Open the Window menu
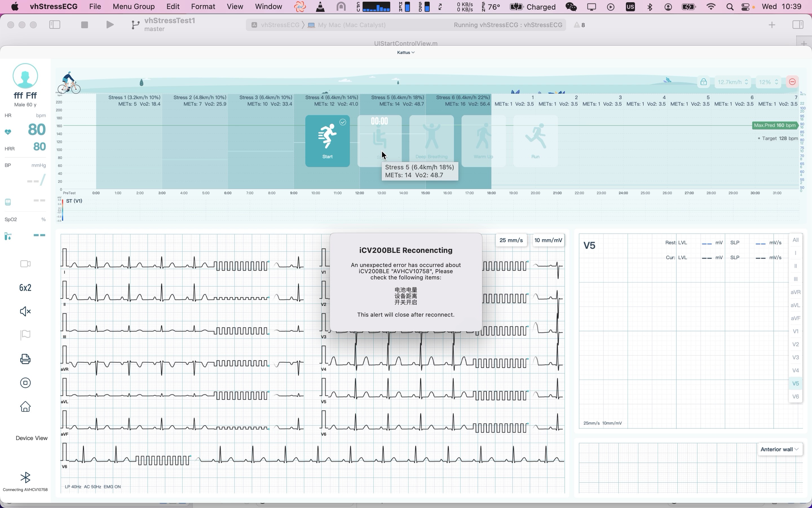The width and height of the screenshot is (812, 508). [x=268, y=7]
